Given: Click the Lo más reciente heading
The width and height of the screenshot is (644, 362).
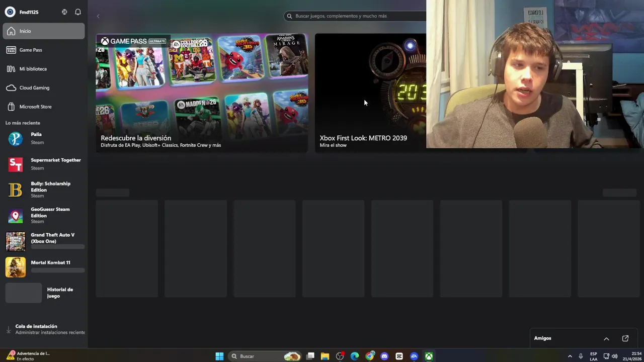Looking at the screenshot, I should coord(23,123).
